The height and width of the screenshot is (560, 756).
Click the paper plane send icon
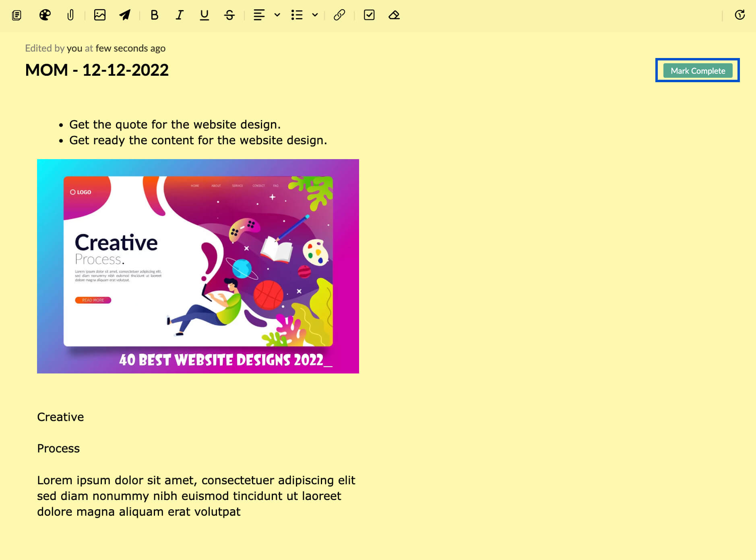(x=125, y=15)
